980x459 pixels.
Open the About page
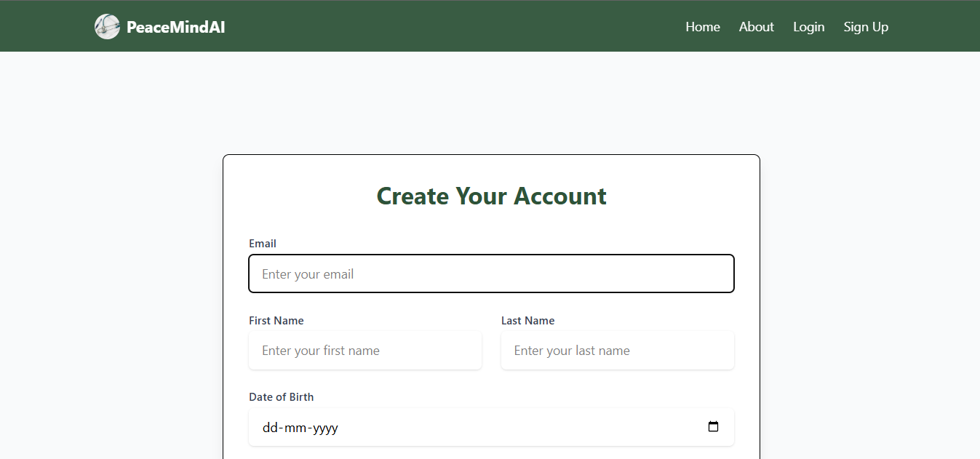756,27
